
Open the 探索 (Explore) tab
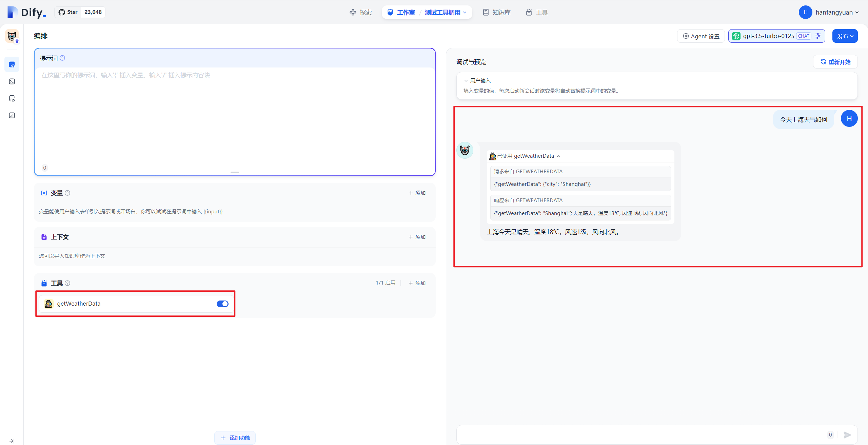pyautogui.click(x=361, y=13)
